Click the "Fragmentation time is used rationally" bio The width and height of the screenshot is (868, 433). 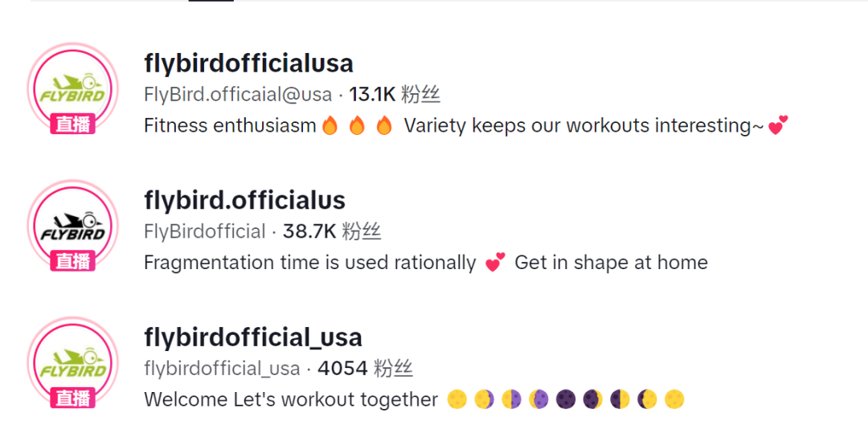coord(309,263)
